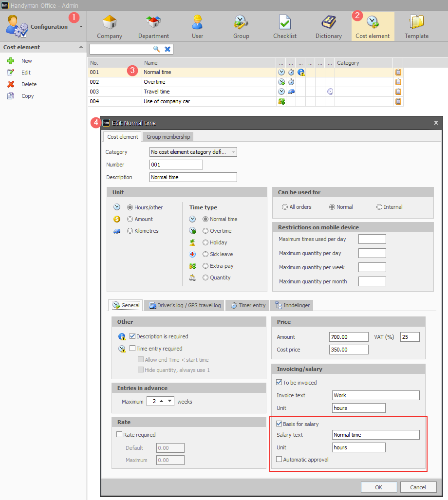448x500 pixels.
Task: Increase Maximum weeks stepper value
Action: [162, 401]
